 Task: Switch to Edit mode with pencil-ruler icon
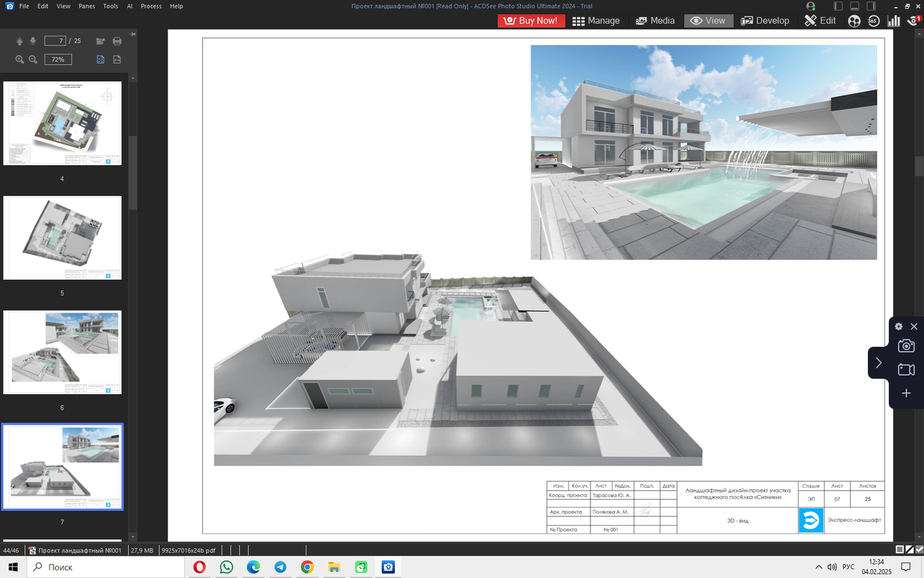(820, 21)
